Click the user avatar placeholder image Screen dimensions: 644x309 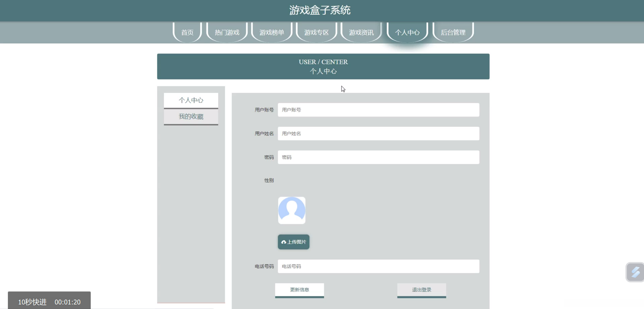pos(292,210)
